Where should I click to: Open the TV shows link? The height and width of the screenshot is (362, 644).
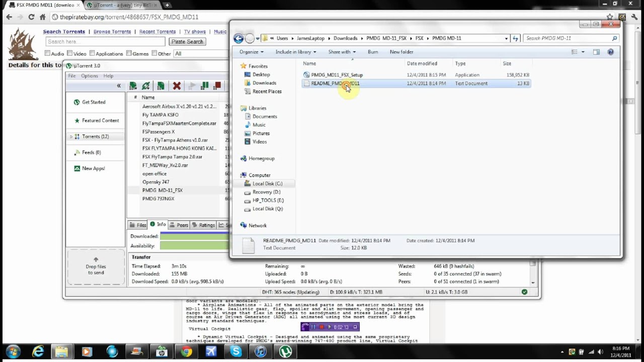[195, 32]
